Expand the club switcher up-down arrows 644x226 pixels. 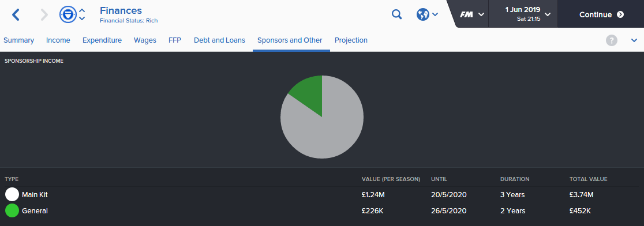click(x=82, y=14)
